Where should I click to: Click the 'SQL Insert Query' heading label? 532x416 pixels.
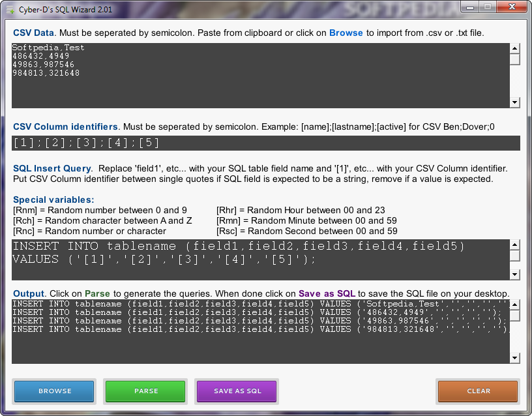click(52, 169)
